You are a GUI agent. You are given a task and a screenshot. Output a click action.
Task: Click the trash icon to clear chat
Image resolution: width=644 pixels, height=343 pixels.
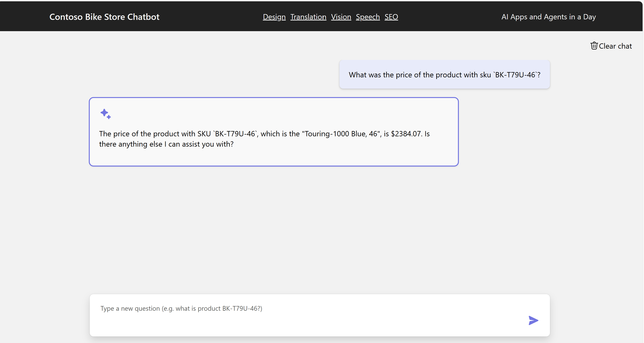(594, 45)
